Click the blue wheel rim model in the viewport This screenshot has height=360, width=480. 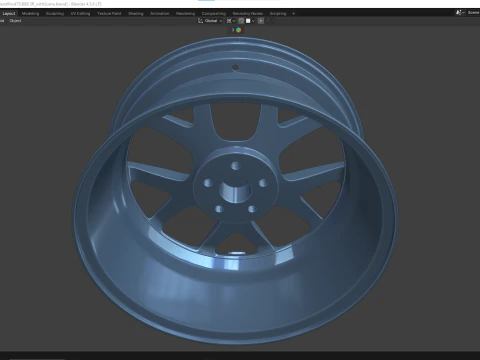pyautogui.click(x=235, y=190)
